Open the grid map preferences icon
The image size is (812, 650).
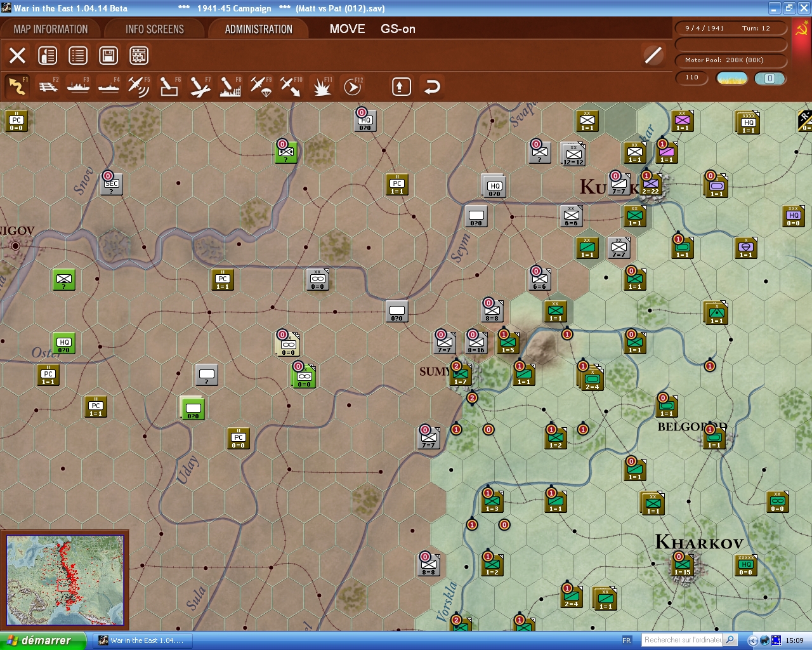(139, 55)
